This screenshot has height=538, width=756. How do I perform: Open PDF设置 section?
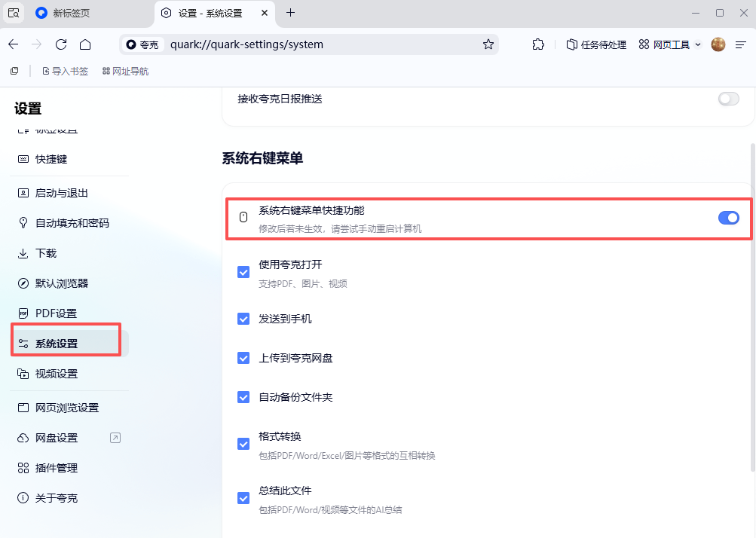click(69, 313)
